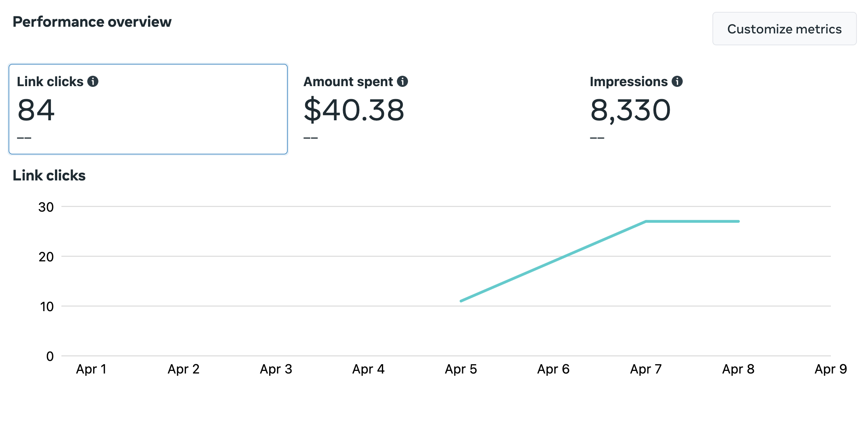This screenshot has height=424, width=868.
Task: Click the chart line's peak point at Apr 7
Action: [x=646, y=221]
